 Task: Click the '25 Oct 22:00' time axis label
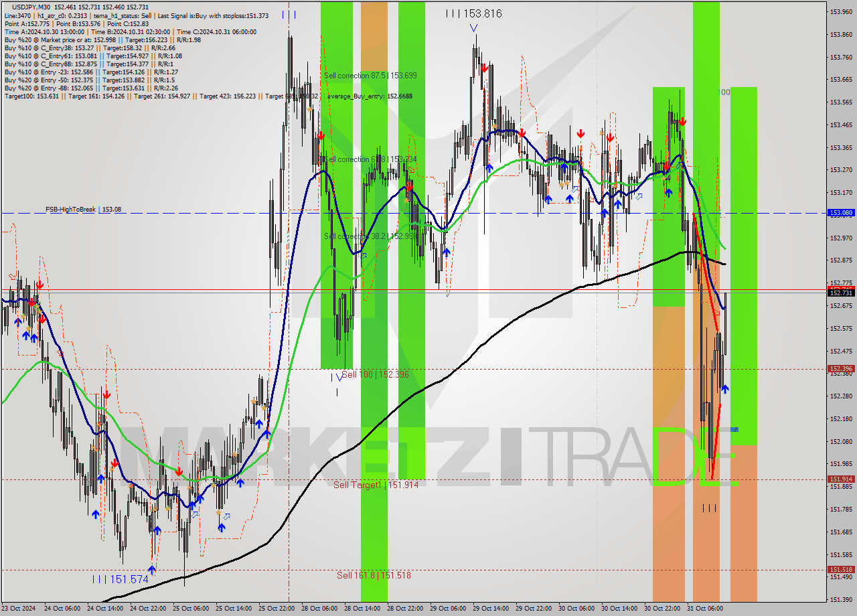[x=275, y=609]
